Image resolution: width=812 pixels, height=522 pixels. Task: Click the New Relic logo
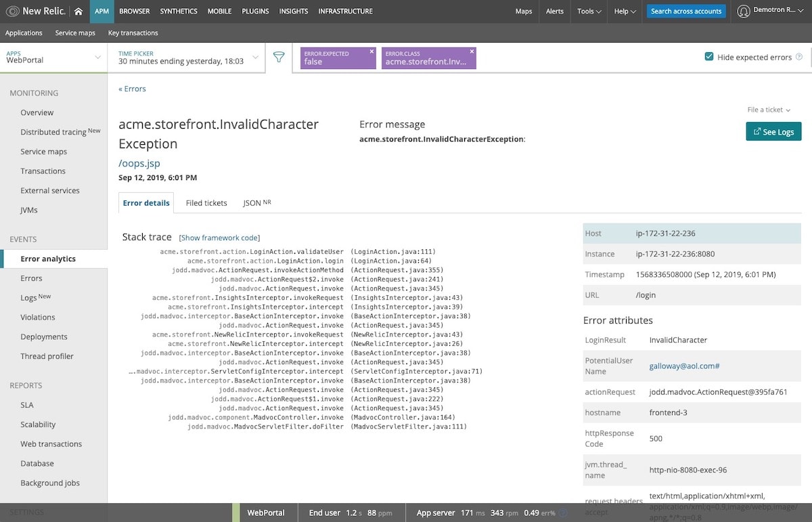tap(35, 11)
